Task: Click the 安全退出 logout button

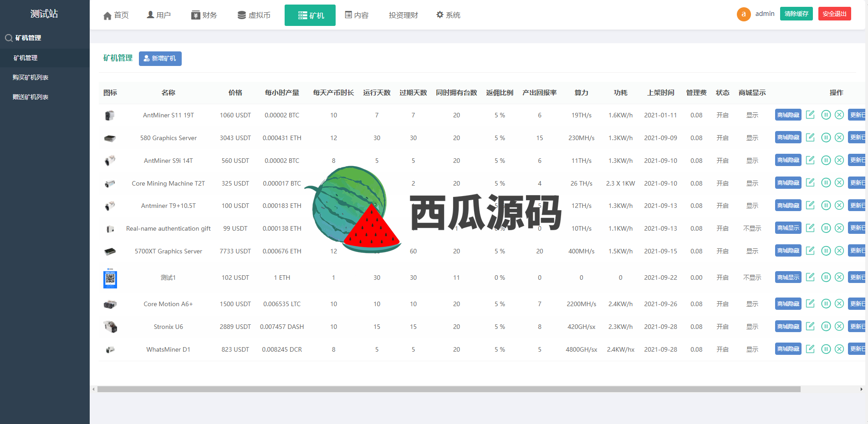Action: coord(835,14)
